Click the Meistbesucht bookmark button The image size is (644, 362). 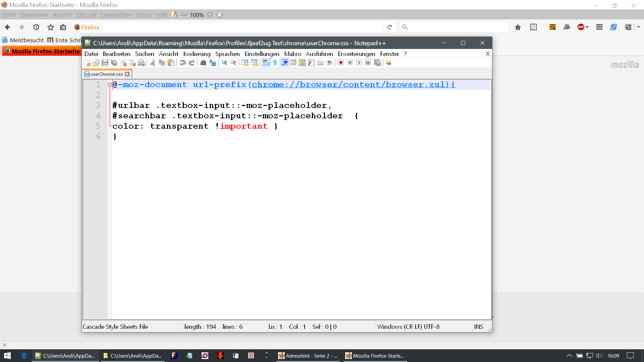(x=23, y=40)
